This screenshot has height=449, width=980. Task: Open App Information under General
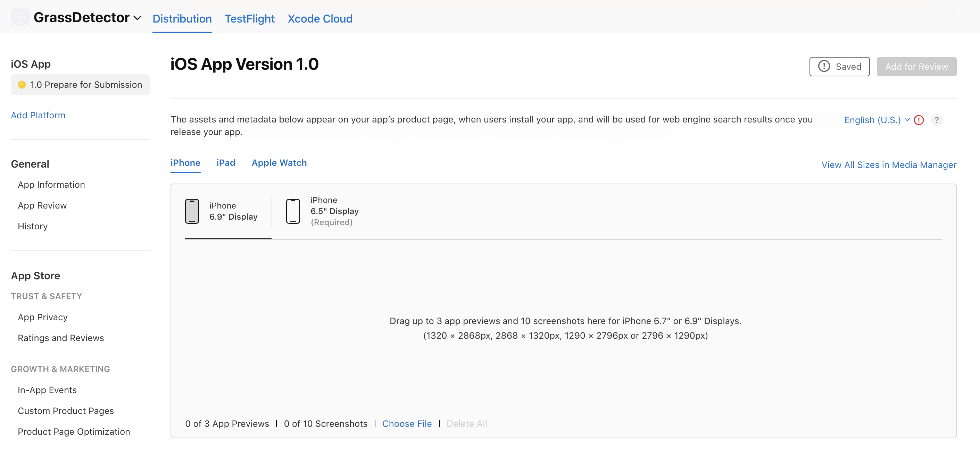coord(51,185)
